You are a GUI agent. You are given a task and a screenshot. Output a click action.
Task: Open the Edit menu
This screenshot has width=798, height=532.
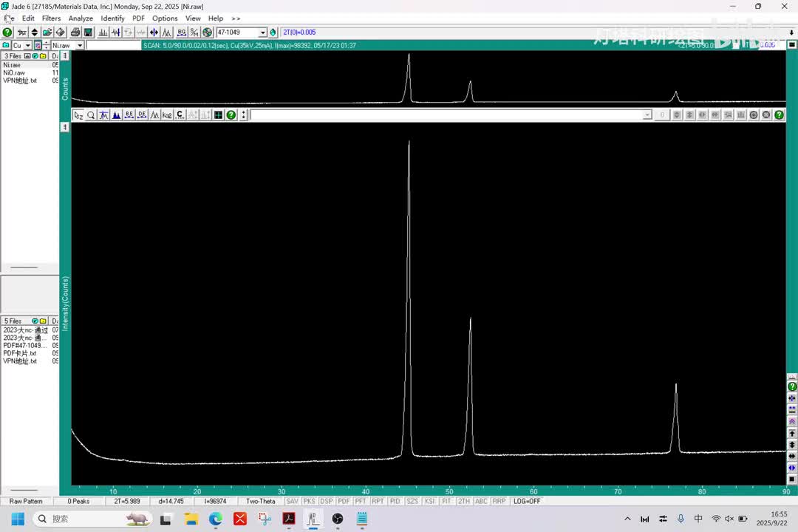(x=28, y=18)
